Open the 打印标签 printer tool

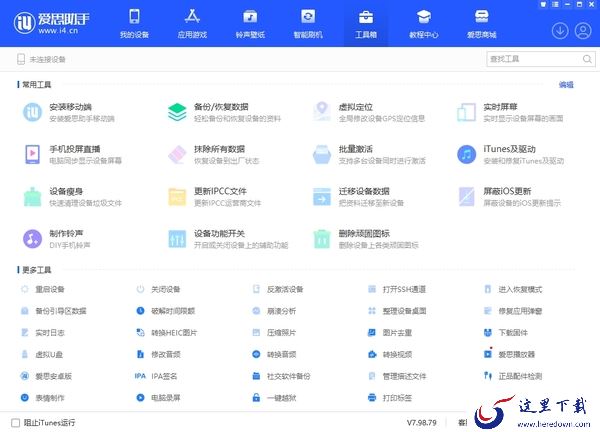click(390, 398)
